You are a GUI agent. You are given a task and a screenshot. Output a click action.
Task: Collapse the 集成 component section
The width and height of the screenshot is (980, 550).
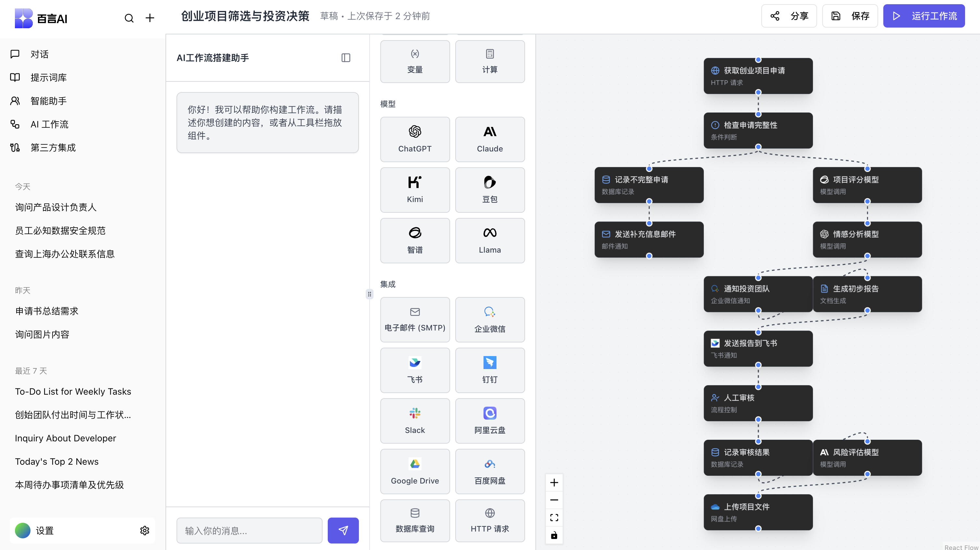(x=388, y=283)
